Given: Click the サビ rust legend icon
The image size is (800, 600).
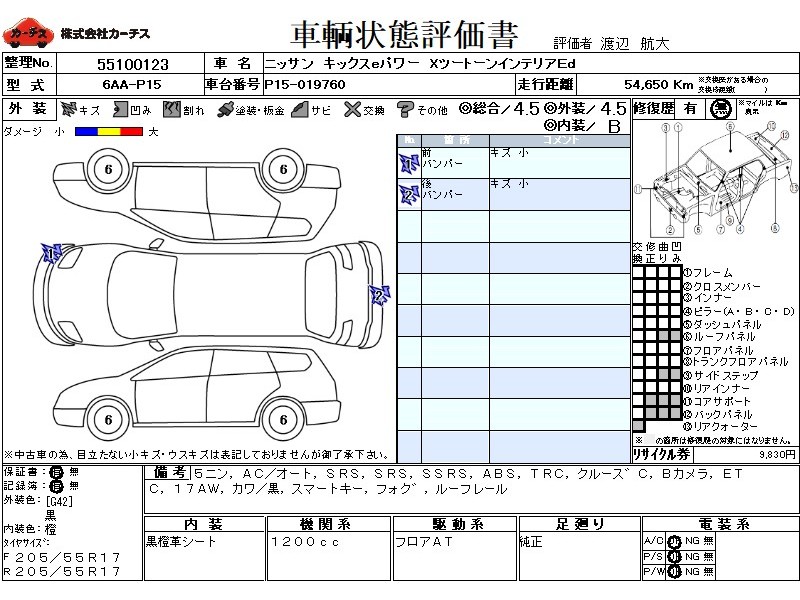Looking at the screenshot, I should [x=298, y=109].
